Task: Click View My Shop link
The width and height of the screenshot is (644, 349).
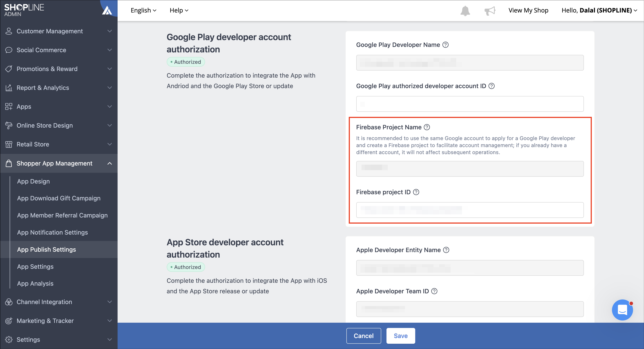Action: [528, 10]
